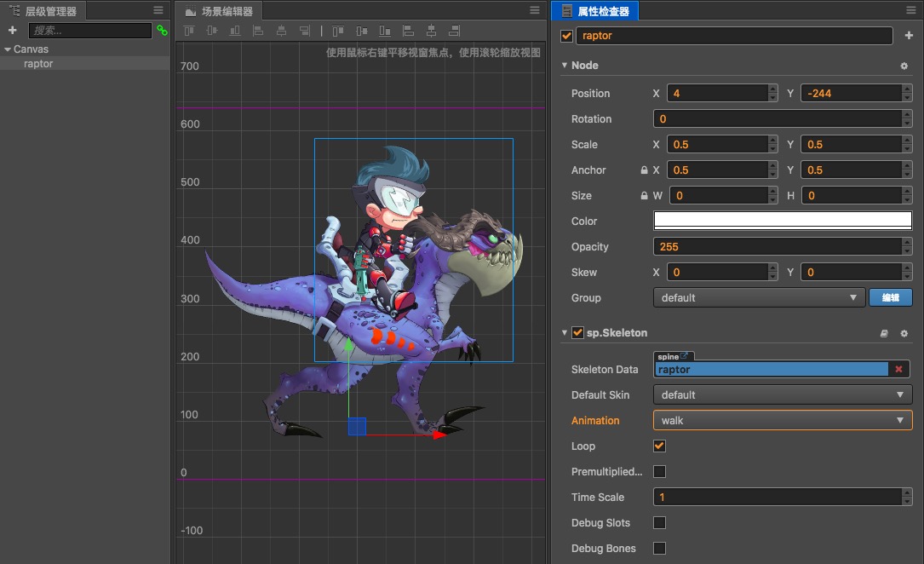Click the Skeleton Data raptor field
Viewport: 924px width, 564px height.
click(x=772, y=370)
